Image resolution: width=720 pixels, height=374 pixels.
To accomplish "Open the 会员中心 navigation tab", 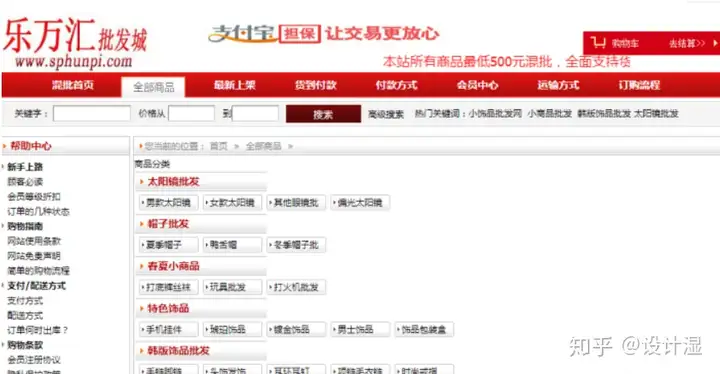I will [x=477, y=85].
